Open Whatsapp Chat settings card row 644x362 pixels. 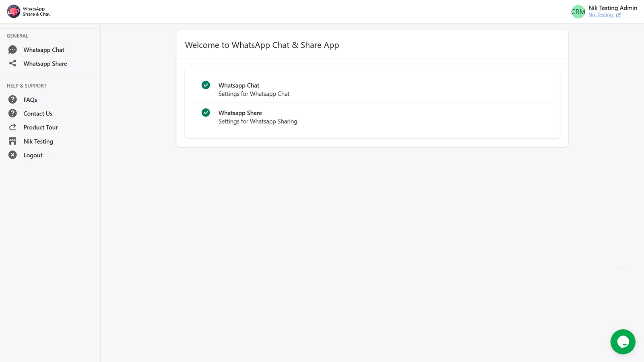tap(254, 89)
